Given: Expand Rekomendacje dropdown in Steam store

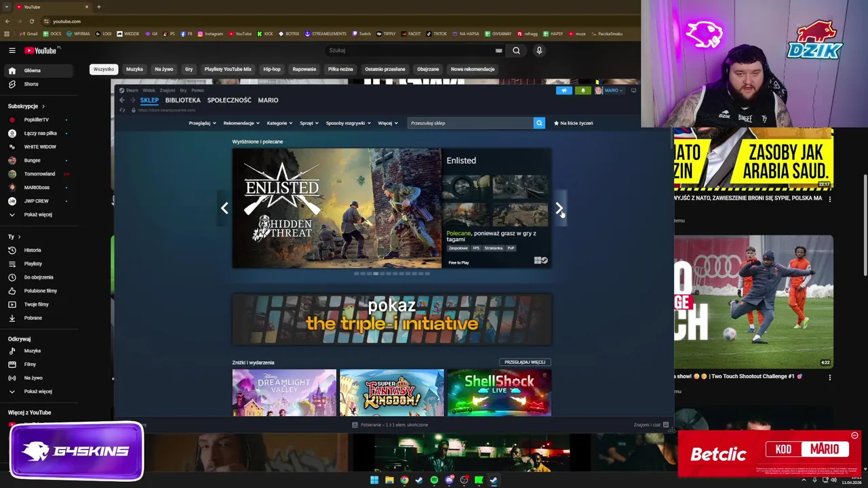Looking at the screenshot, I should [x=241, y=123].
